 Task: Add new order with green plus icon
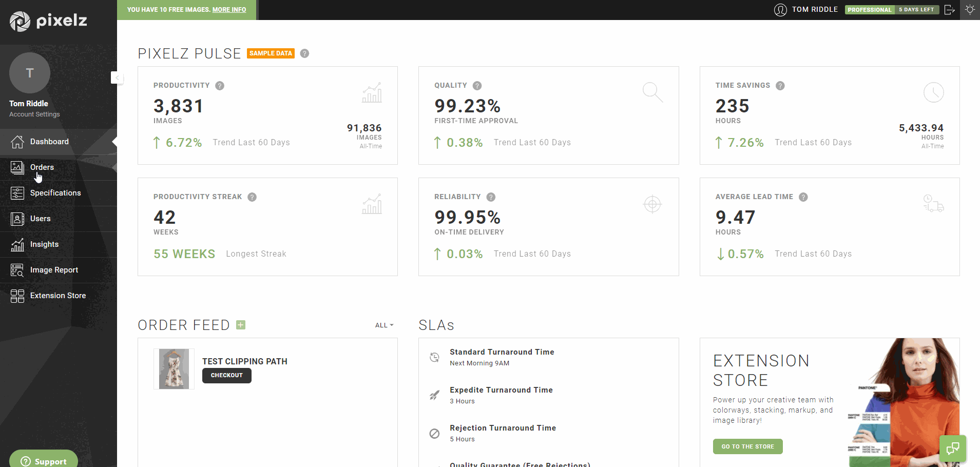coord(241,325)
